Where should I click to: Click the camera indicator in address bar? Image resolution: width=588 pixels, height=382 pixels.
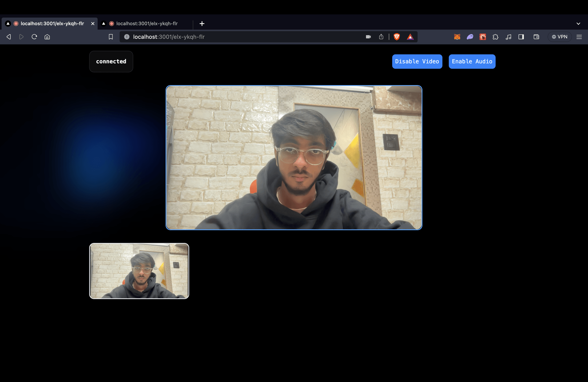click(368, 37)
